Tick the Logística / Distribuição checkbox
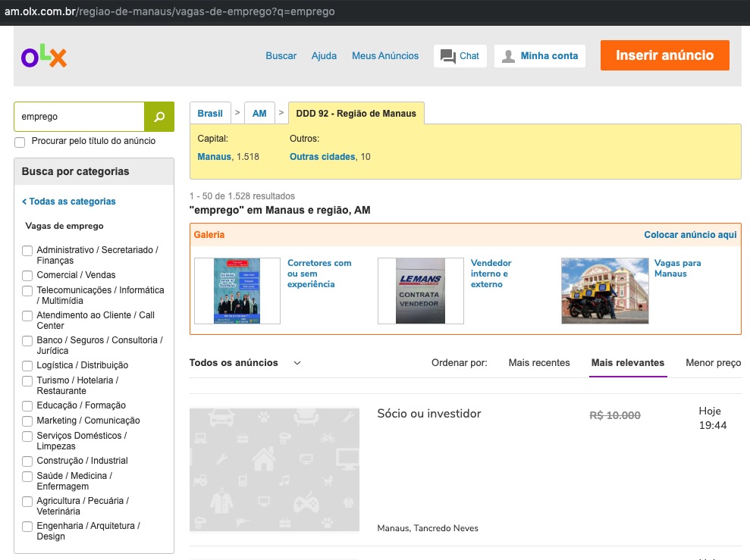This screenshot has width=750, height=560. coord(27,366)
